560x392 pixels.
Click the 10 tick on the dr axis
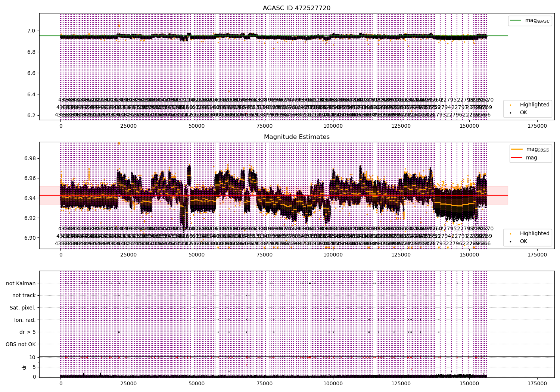click(x=32, y=357)
